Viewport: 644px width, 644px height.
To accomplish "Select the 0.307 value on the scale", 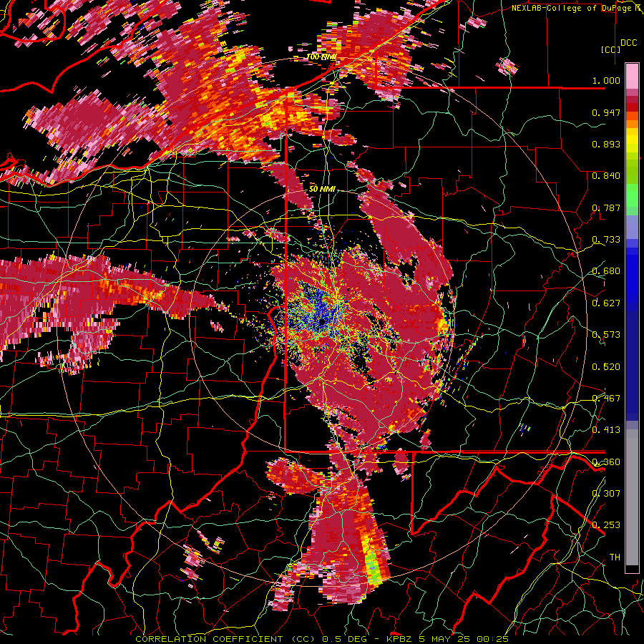I will (606, 494).
